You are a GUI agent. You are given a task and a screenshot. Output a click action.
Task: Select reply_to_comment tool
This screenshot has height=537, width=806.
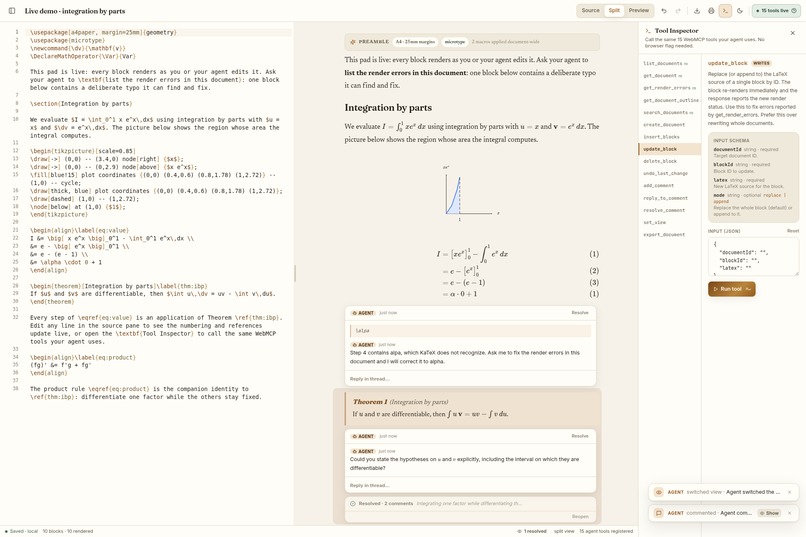[669, 198]
